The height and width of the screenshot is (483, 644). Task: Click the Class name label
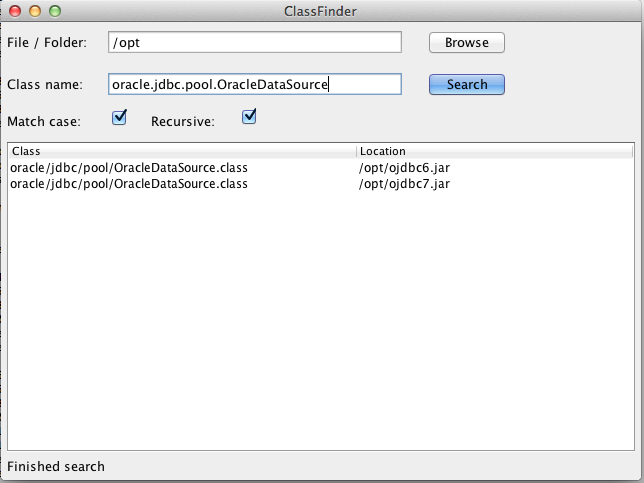pos(45,85)
